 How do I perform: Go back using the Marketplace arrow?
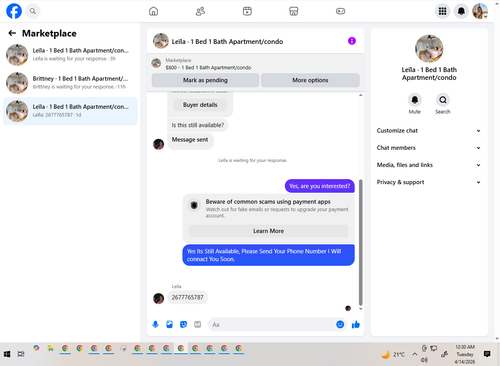click(x=12, y=33)
